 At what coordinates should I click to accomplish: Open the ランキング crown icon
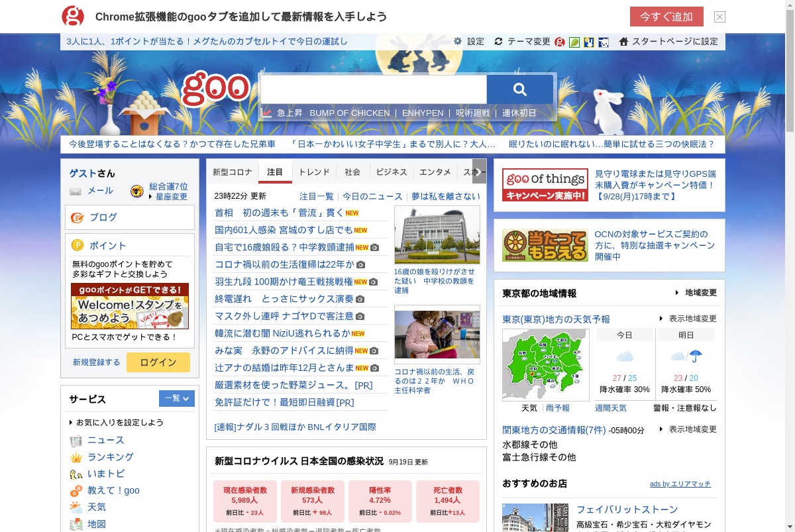(x=76, y=457)
